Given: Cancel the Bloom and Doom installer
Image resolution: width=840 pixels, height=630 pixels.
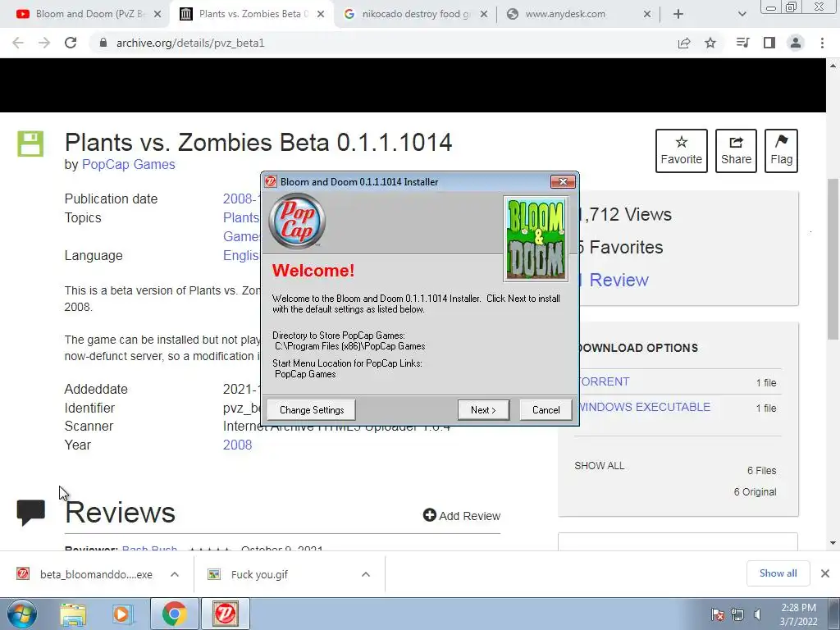Looking at the screenshot, I should (x=546, y=410).
